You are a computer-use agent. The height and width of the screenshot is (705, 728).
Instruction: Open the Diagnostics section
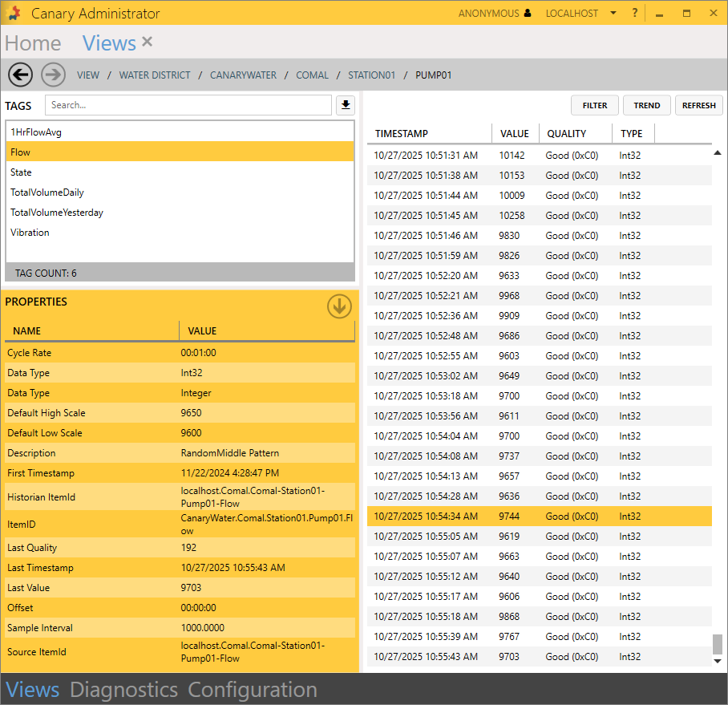[x=123, y=690]
